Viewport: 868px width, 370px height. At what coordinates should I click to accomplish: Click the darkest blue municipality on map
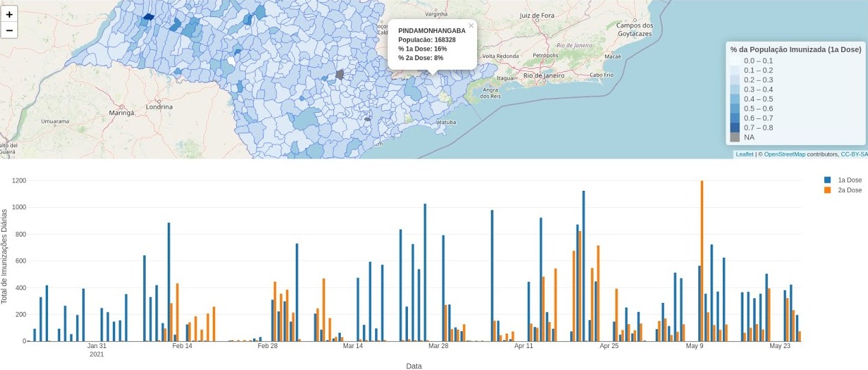(x=149, y=17)
